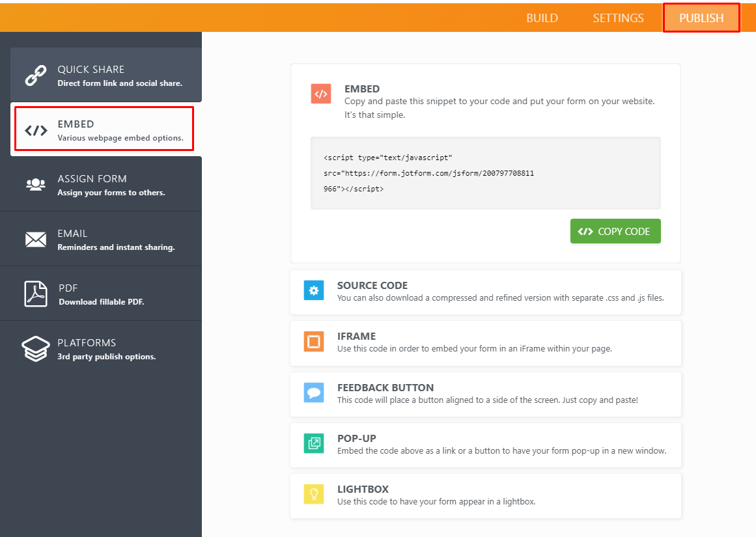
Task: Click the Source Code gear icon
Action: click(x=314, y=290)
